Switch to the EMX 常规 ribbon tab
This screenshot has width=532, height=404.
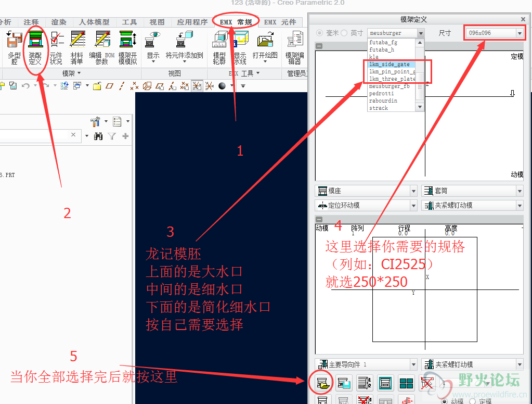click(x=236, y=22)
